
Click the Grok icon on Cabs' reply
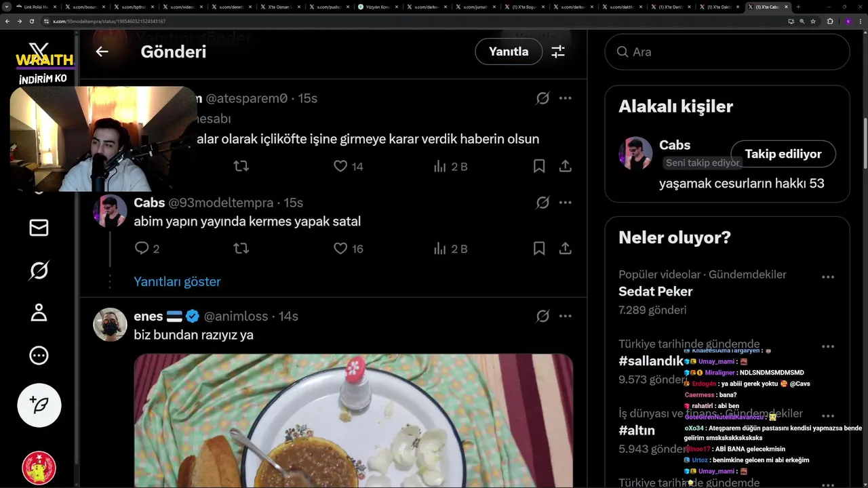(542, 203)
